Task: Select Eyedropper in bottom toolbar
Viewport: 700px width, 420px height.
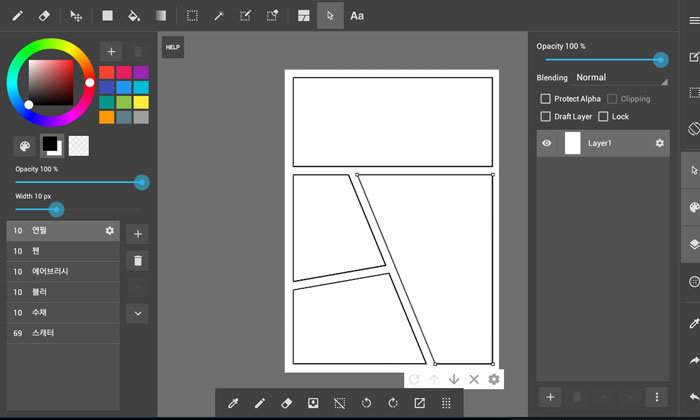Action: (x=233, y=403)
